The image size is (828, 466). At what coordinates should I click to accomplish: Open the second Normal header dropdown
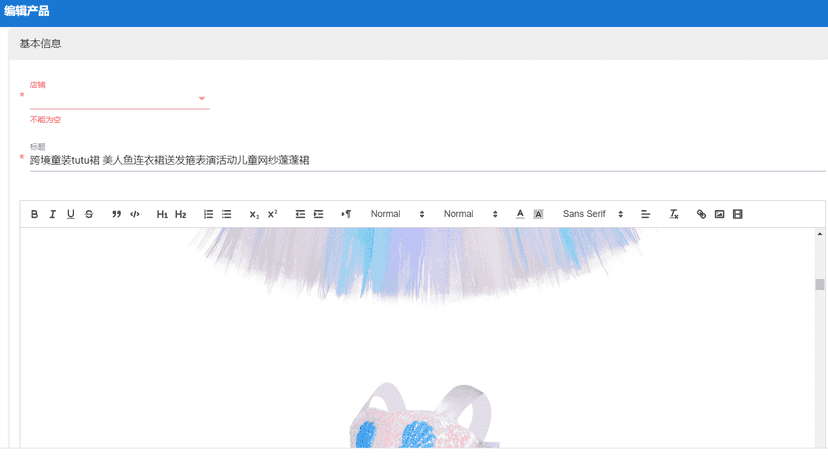(x=470, y=214)
